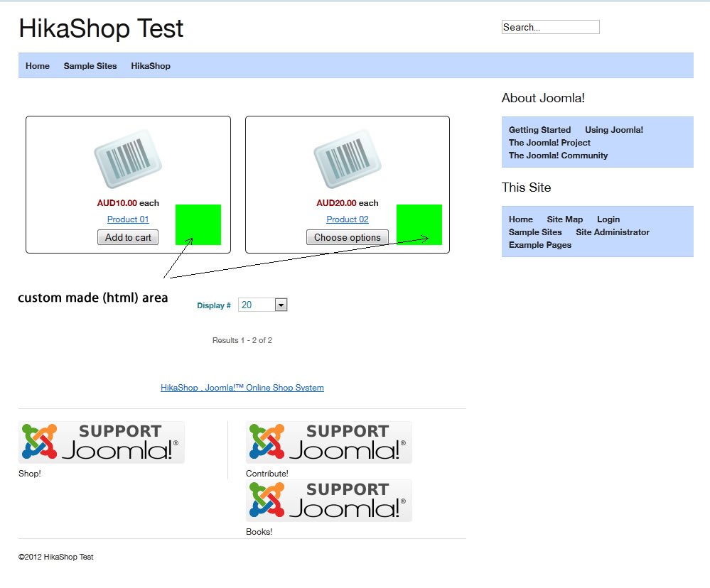This screenshot has height=588, width=710.
Task: Open the Product 02 link
Action: 348,219
